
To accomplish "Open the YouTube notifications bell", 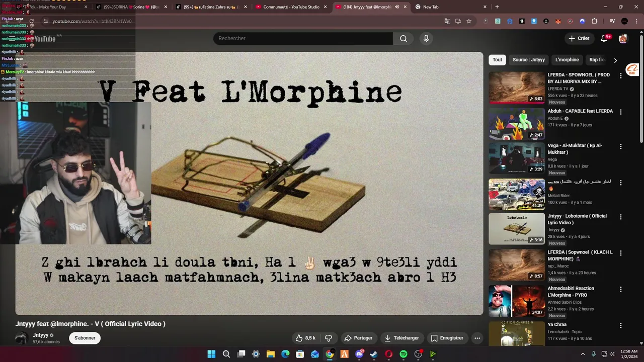I will 605,39.
